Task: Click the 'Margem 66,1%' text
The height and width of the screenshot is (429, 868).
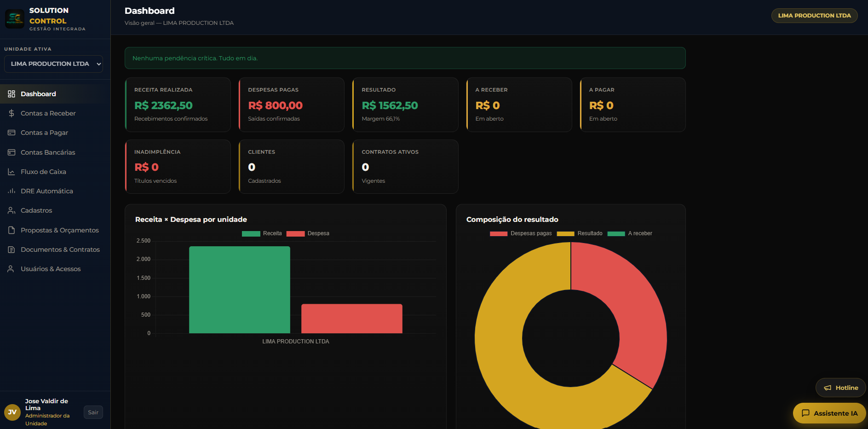Action: pyautogui.click(x=381, y=119)
